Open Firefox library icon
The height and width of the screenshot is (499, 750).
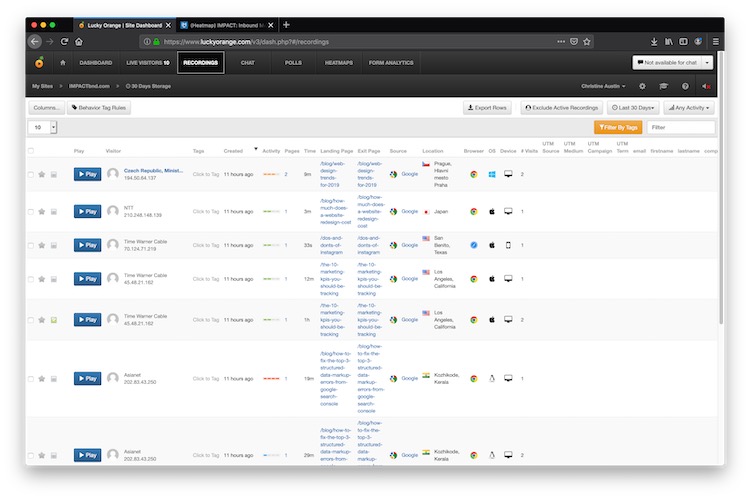[669, 42]
